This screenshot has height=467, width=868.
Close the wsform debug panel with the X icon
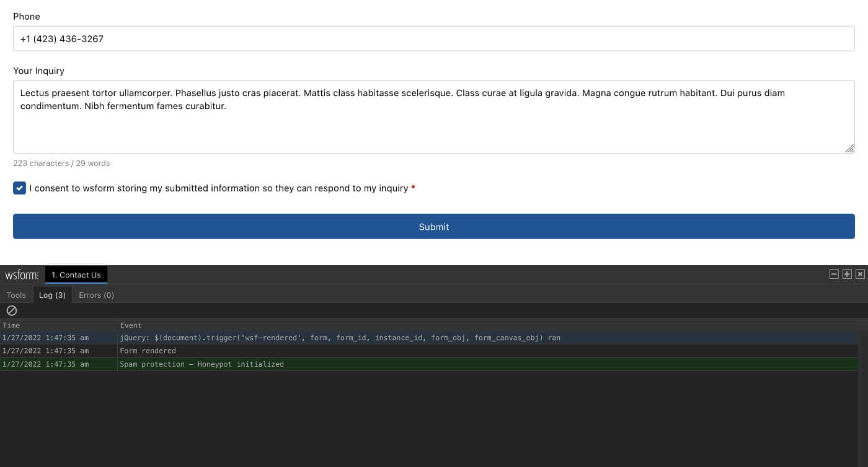(860, 274)
